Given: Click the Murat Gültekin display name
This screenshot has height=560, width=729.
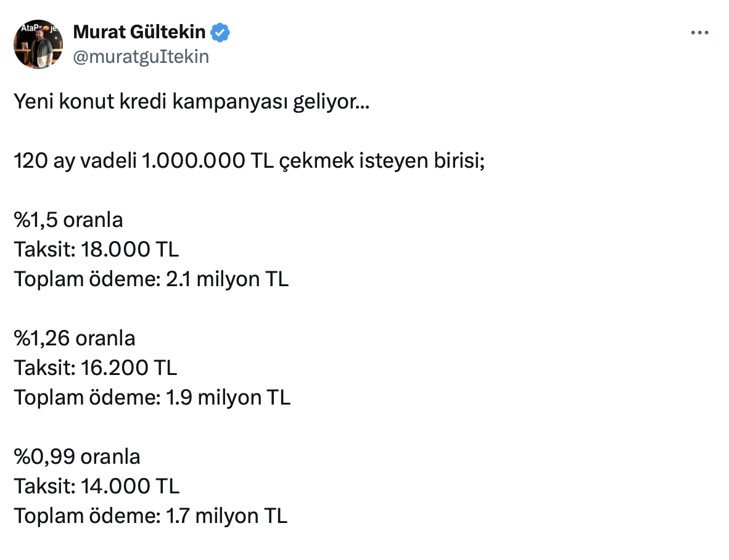Looking at the screenshot, I should (x=139, y=31).
